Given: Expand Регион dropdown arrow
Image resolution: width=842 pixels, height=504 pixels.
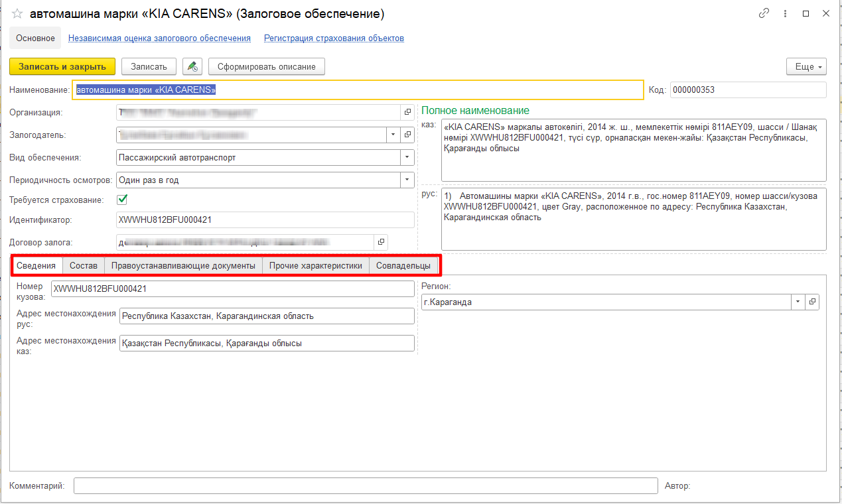Looking at the screenshot, I should (x=798, y=302).
